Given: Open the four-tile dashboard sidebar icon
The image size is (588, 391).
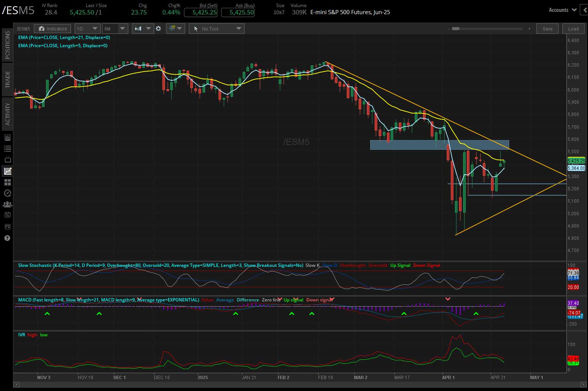Looking at the screenshot, I should click(x=7, y=182).
